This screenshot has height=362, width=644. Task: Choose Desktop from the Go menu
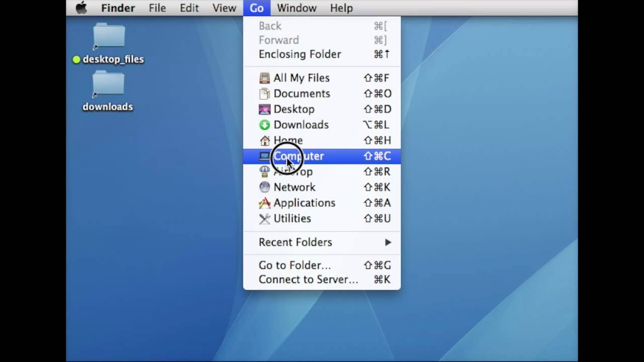(x=322, y=109)
